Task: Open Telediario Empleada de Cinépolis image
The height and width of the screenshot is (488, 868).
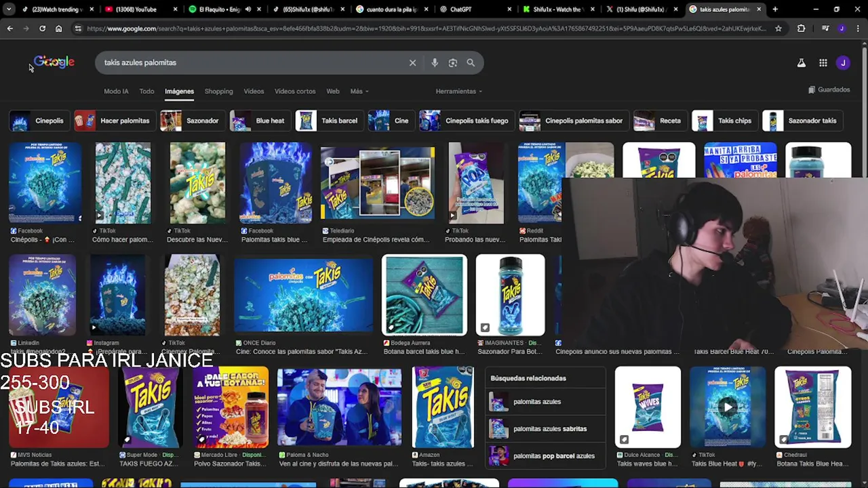Action: tap(378, 183)
